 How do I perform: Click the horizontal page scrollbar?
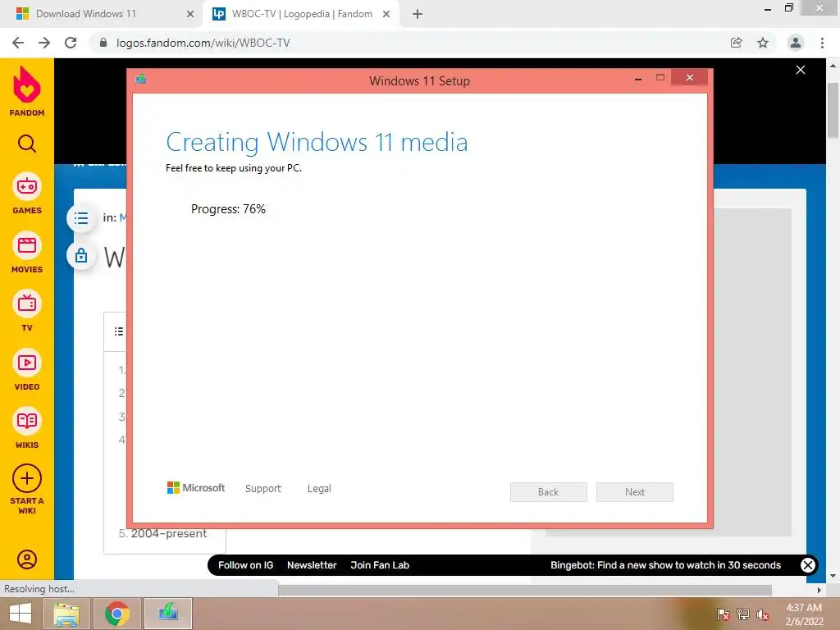(525, 590)
